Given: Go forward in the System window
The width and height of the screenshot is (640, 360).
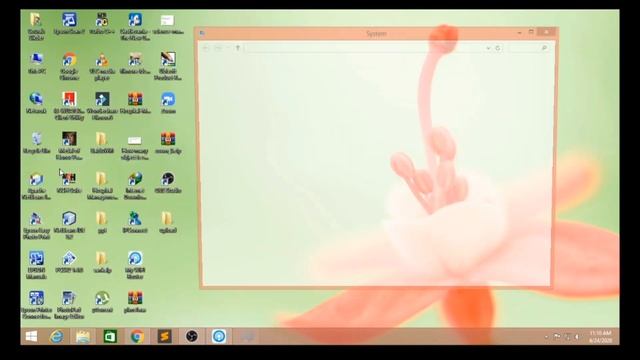Looking at the screenshot, I should point(218,48).
